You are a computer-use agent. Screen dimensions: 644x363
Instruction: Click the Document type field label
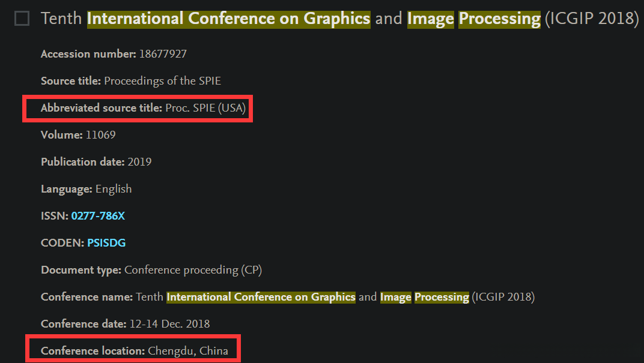[81, 270]
